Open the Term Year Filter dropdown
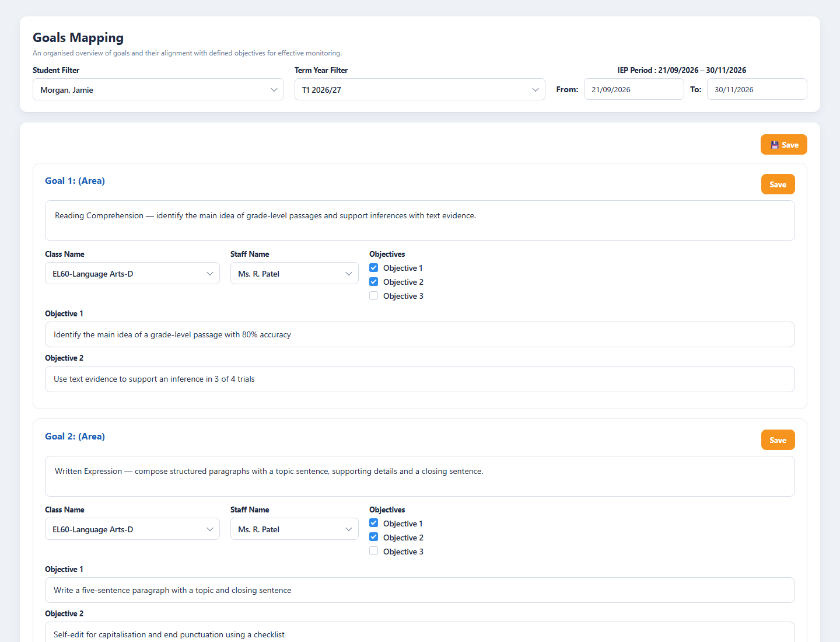This screenshot has height=642, width=840. coord(419,89)
